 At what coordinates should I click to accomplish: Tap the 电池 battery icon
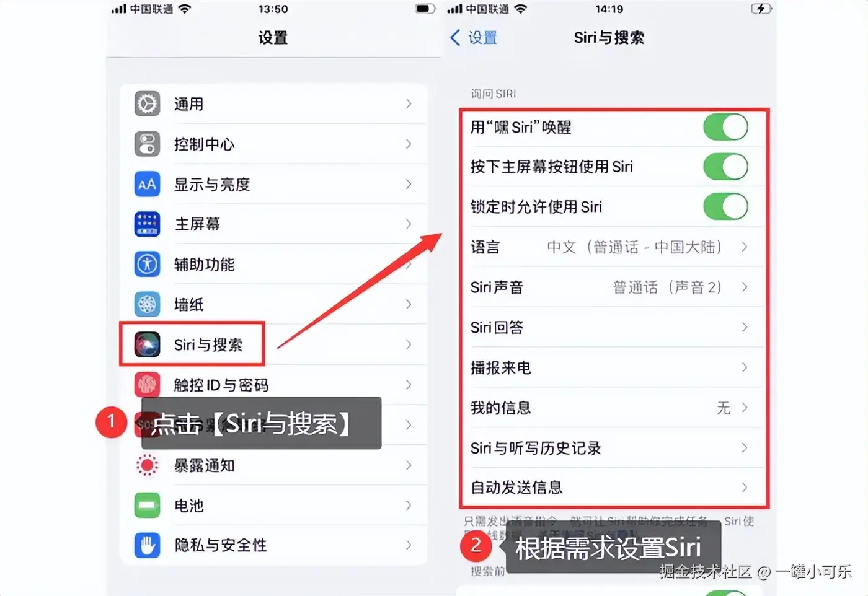click(x=147, y=505)
